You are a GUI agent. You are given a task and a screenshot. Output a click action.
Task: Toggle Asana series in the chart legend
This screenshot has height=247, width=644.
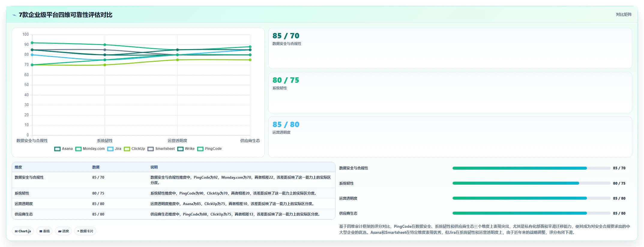click(64, 149)
